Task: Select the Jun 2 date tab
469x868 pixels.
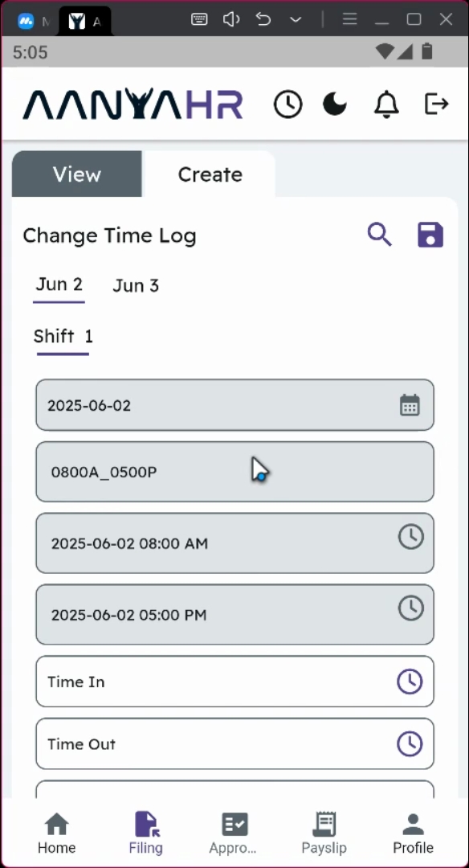Action: click(59, 285)
